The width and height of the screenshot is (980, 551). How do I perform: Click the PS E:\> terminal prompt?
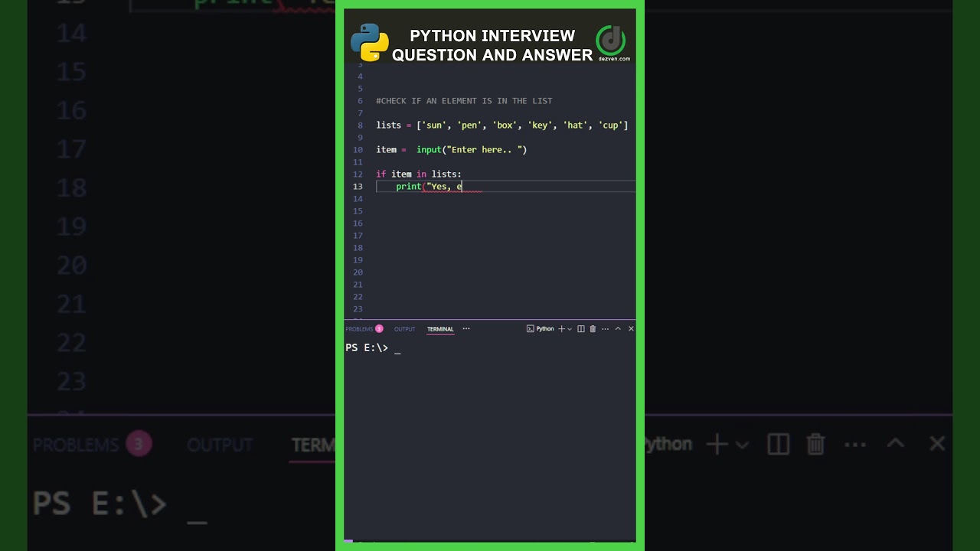(x=366, y=348)
